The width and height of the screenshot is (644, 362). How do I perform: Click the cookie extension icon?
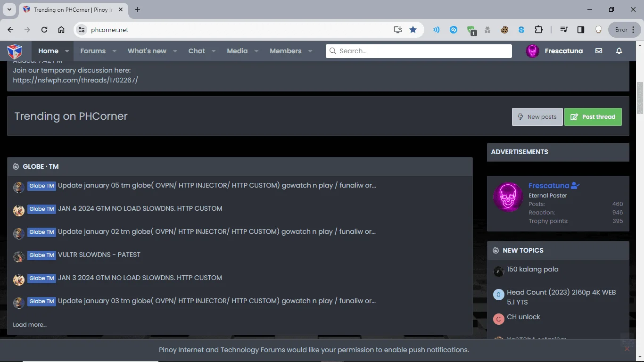(x=504, y=30)
